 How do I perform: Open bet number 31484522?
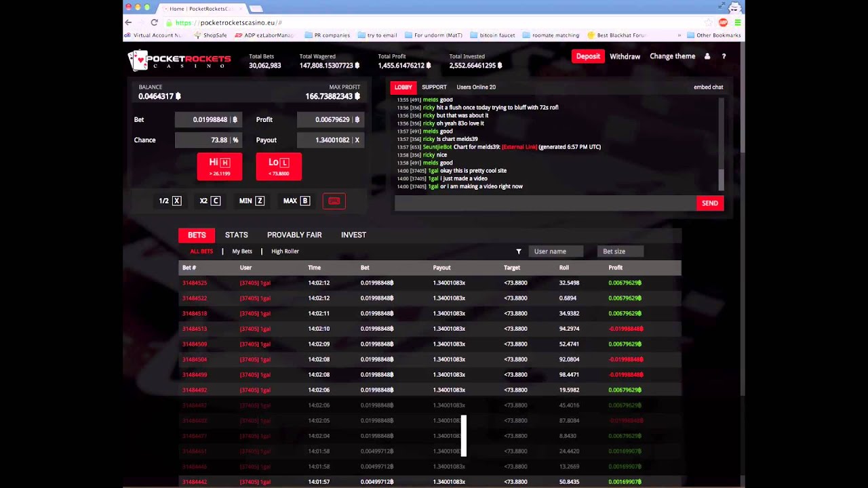coord(195,298)
